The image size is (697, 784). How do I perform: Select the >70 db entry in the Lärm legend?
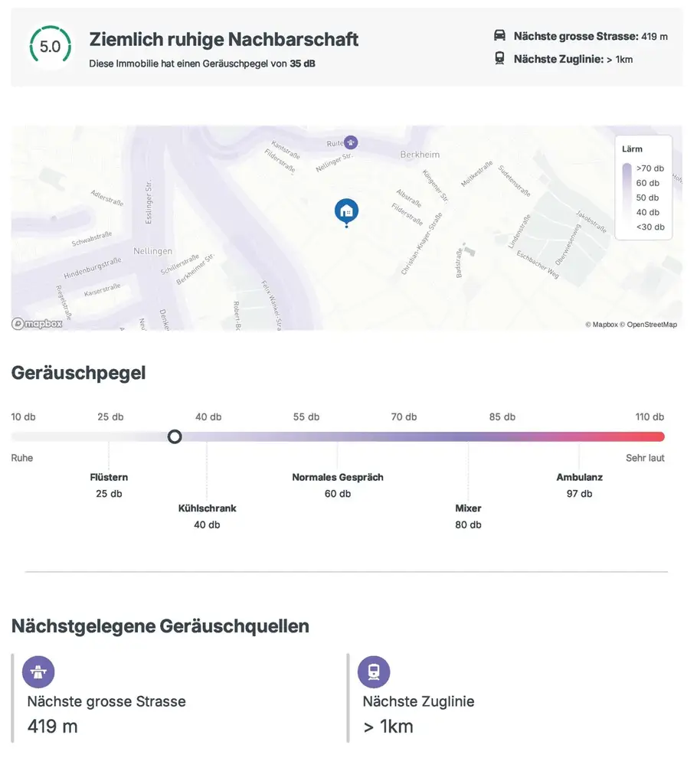pos(650,168)
